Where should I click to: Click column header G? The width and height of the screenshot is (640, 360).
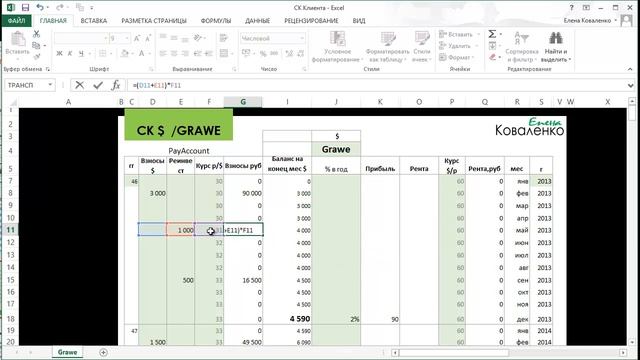tap(243, 102)
